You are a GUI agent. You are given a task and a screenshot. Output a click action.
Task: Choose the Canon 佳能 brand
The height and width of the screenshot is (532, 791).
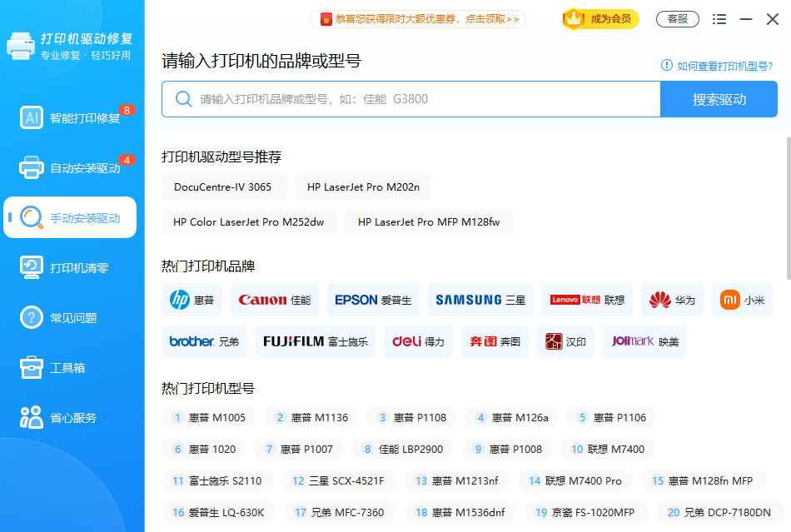pyautogui.click(x=274, y=300)
